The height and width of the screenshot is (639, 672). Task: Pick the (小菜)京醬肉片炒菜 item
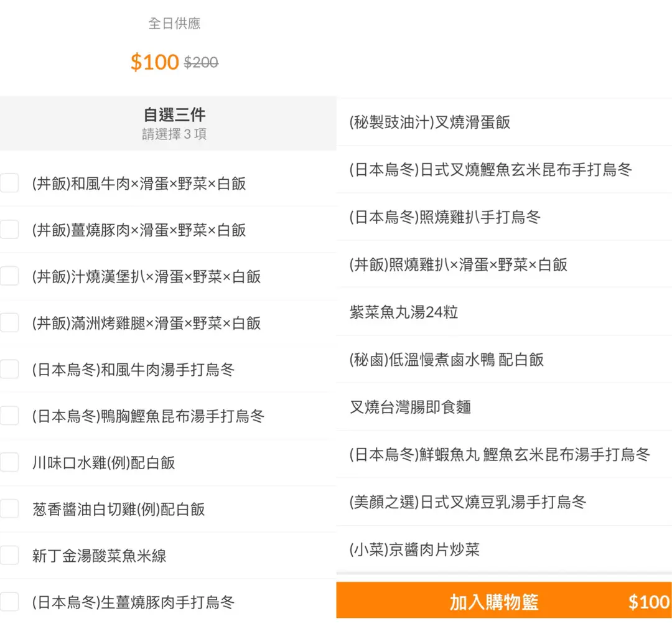point(414,549)
